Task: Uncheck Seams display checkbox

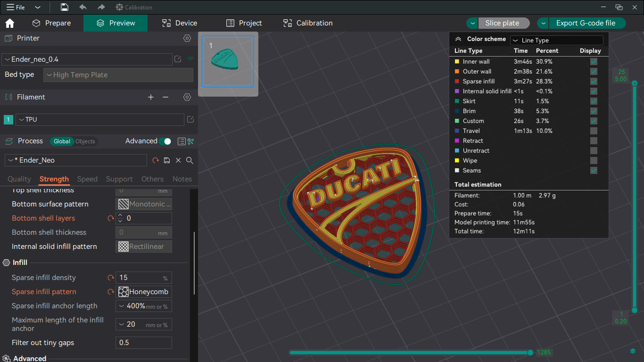Action: (594, 171)
